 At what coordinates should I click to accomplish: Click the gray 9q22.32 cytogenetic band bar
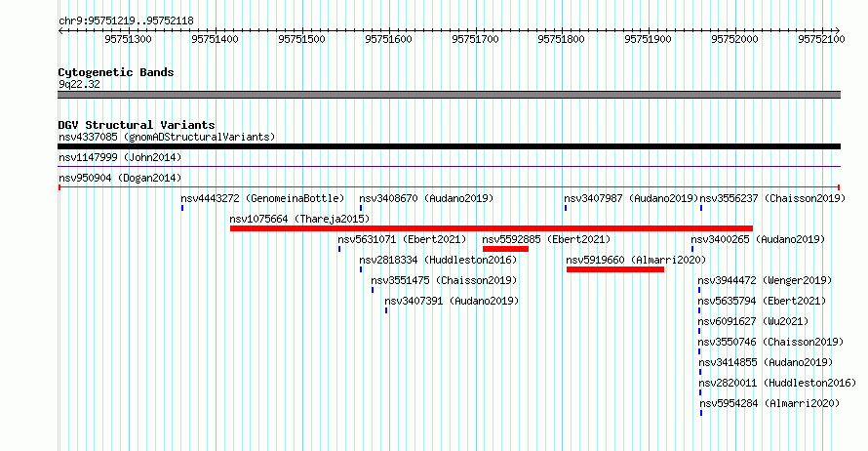click(x=449, y=95)
